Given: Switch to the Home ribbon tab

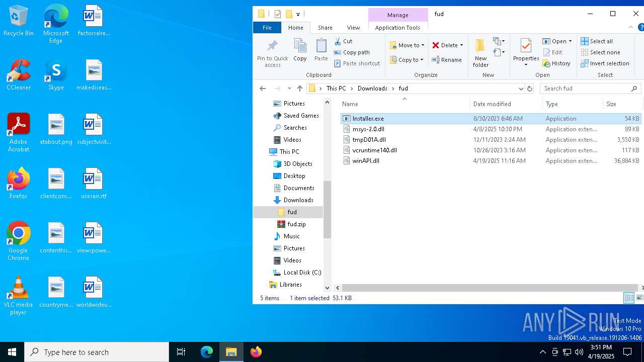Looking at the screenshot, I should (x=296, y=28).
